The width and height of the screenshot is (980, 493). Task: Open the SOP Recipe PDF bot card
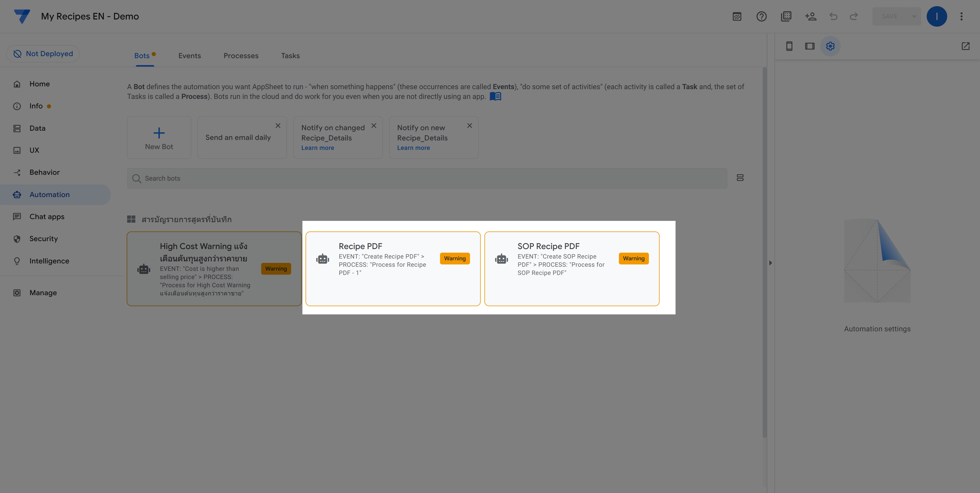coord(572,269)
